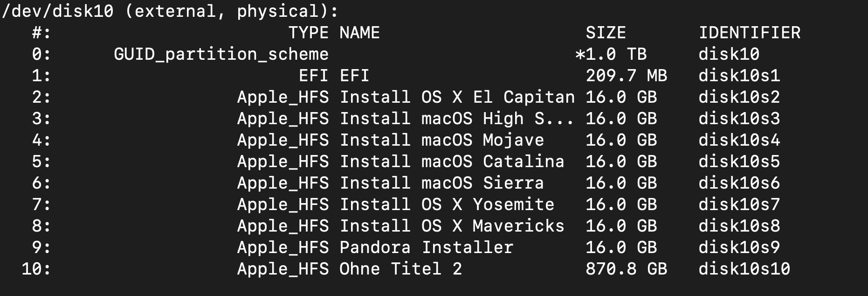This screenshot has height=296, width=868.
Task: Click the disk10s10 identifier
Action: (744, 269)
